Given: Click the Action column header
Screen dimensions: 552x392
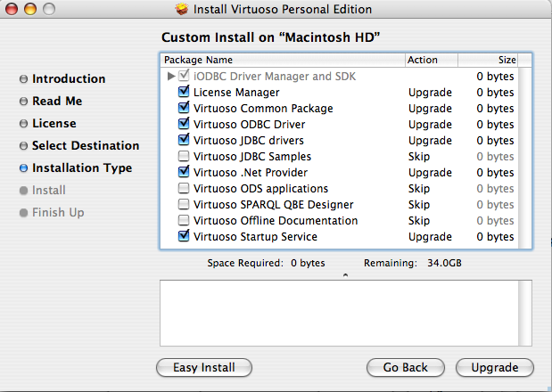Looking at the screenshot, I should click(x=432, y=60).
